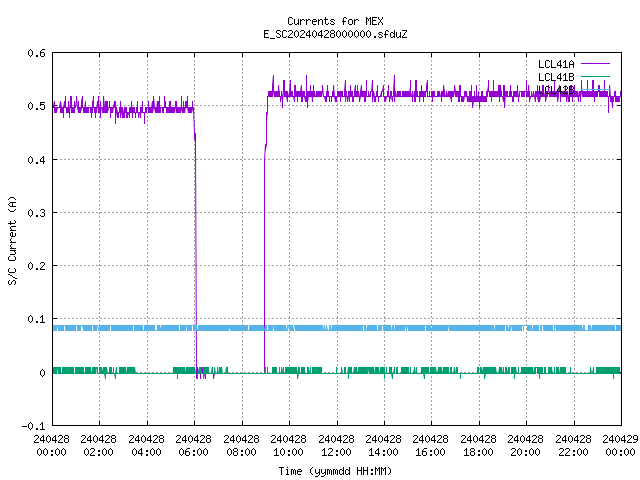Viewport: 640px width, 480px height.
Task: Click the 'LCL41A' legend label
Action: [556, 64]
